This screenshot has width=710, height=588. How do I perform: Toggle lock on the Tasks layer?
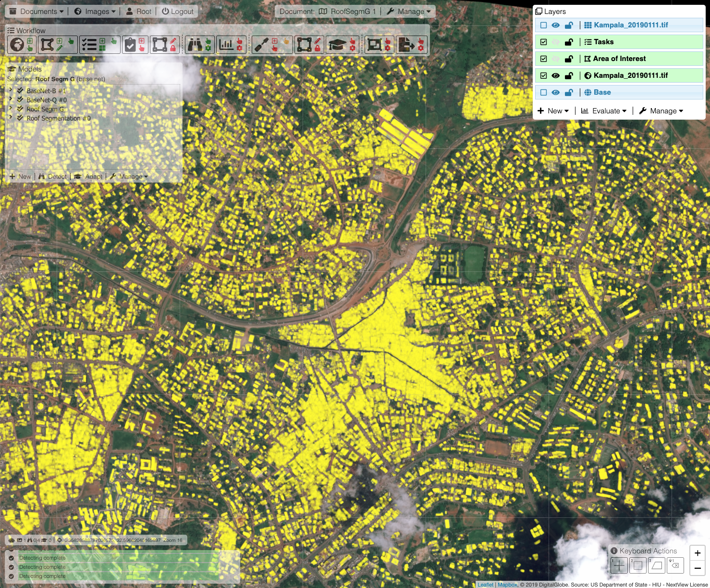569,42
